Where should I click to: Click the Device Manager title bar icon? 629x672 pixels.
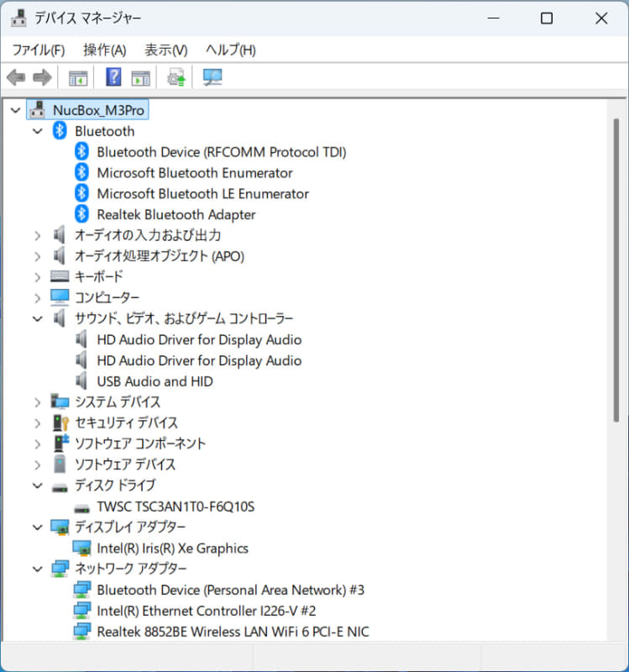click(x=18, y=18)
